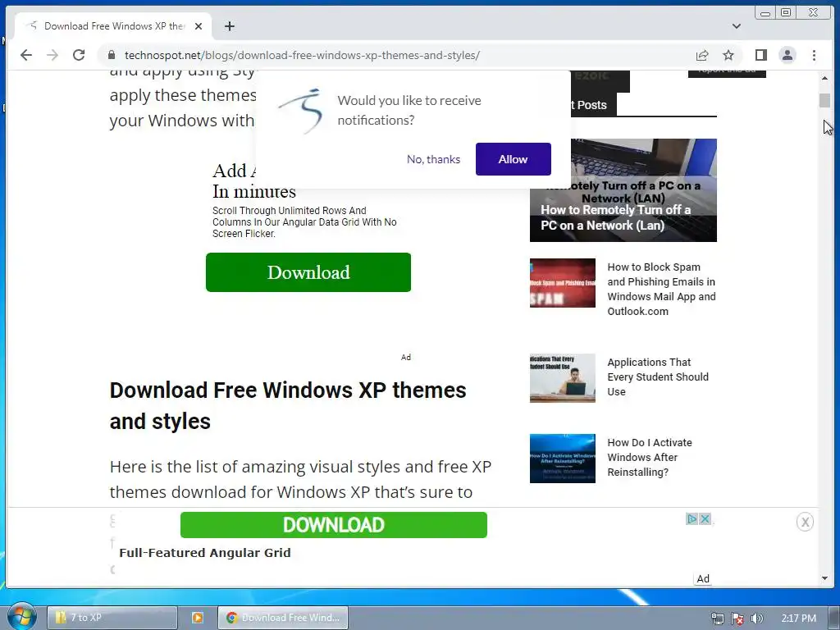Open network tray icon
This screenshot has height=630, width=840.
pos(717,619)
